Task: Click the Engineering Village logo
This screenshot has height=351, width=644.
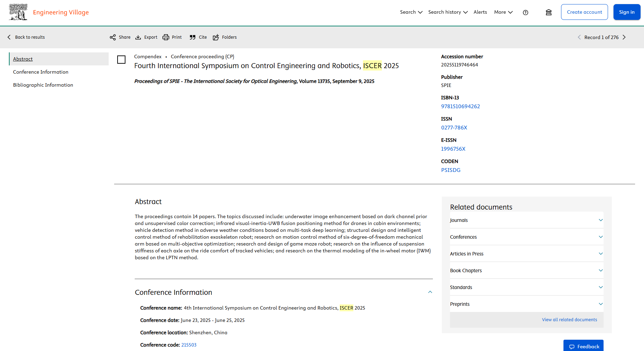Action: (x=49, y=12)
